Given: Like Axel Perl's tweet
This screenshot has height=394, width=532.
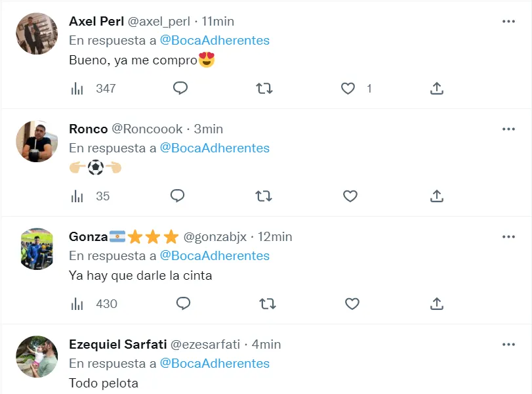Looking at the screenshot, I should (x=348, y=89).
